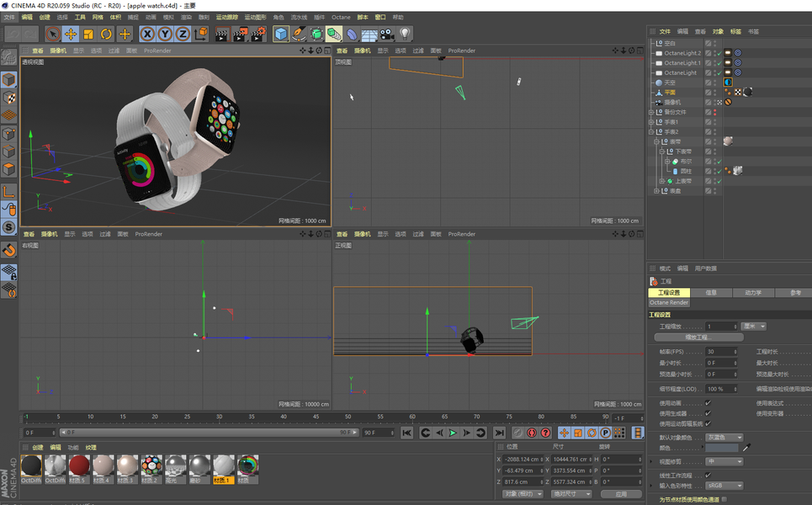Click the default object color swatch
This screenshot has height=505, width=812.
(x=722, y=448)
